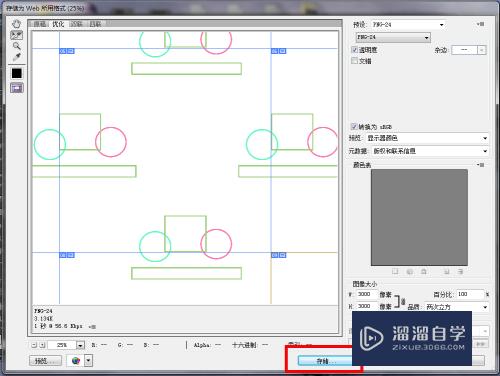Open the preview annotation menu icon

click(x=92, y=327)
